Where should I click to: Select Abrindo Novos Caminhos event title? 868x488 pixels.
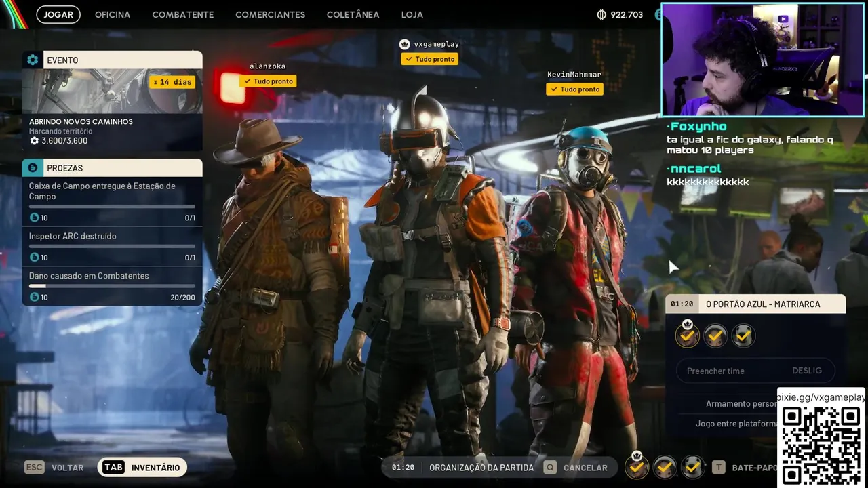click(x=81, y=121)
